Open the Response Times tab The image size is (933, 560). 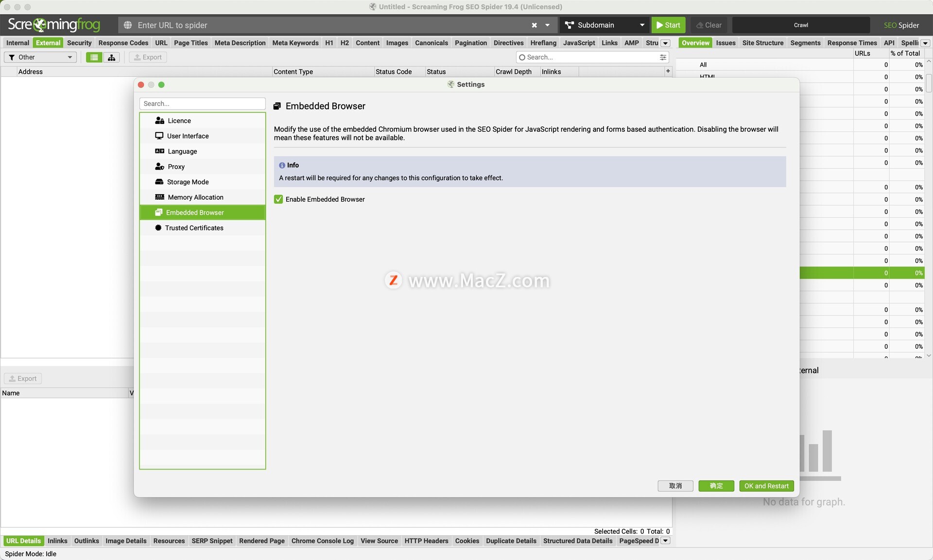coord(852,43)
